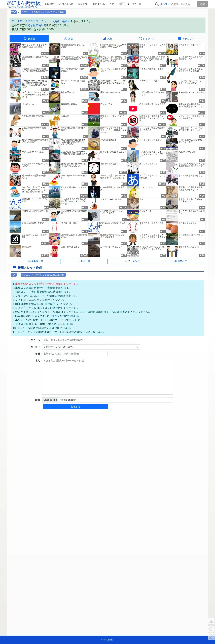The image size is (215, 644).
Task: Open the China flag thread thumbnail
Action: click(94, 108)
